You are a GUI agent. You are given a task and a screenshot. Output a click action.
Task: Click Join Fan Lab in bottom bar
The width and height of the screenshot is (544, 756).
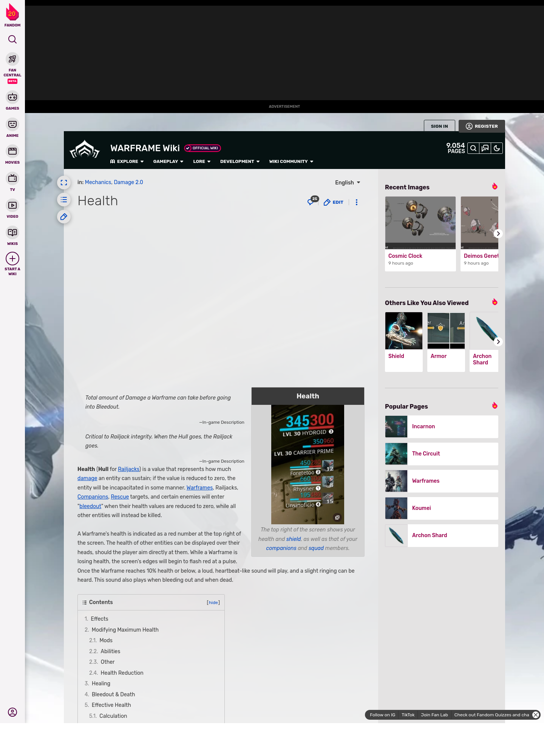[434, 715]
